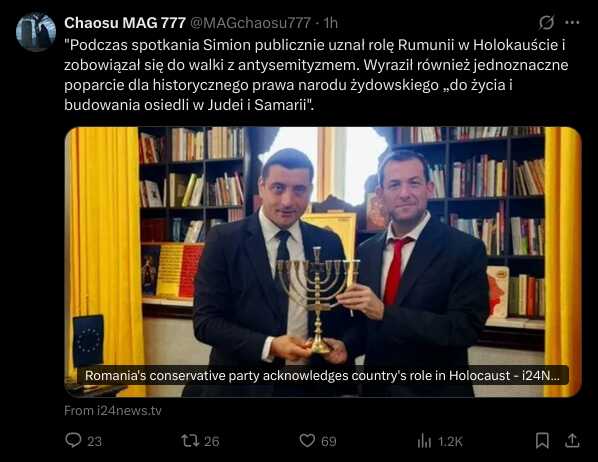This screenshot has width=598, height=462.
Task: Bookmark this tweet
Action: click(x=542, y=441)
